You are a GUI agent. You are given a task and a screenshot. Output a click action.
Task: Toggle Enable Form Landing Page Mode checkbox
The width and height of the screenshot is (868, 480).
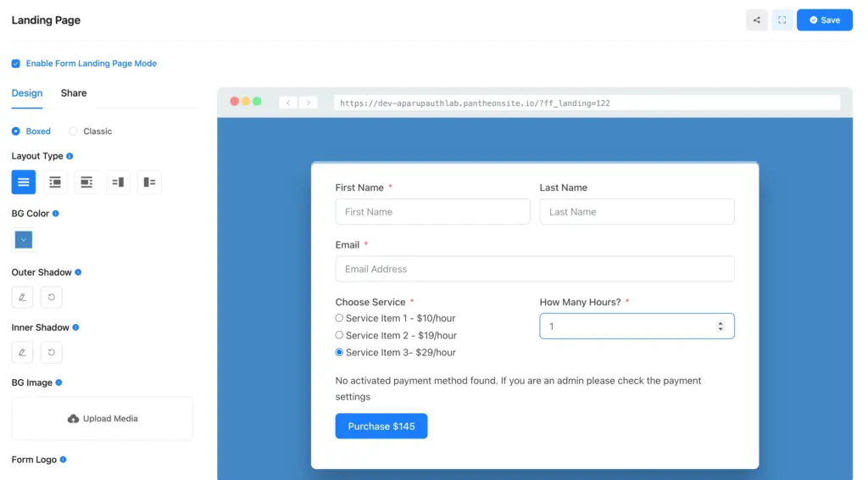(x=15, y=64)
